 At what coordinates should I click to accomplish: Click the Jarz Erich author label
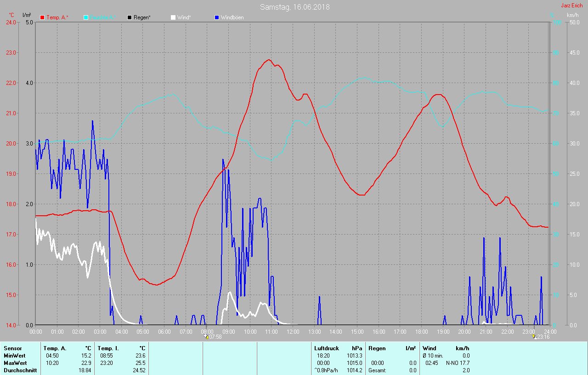pos(571,6)
